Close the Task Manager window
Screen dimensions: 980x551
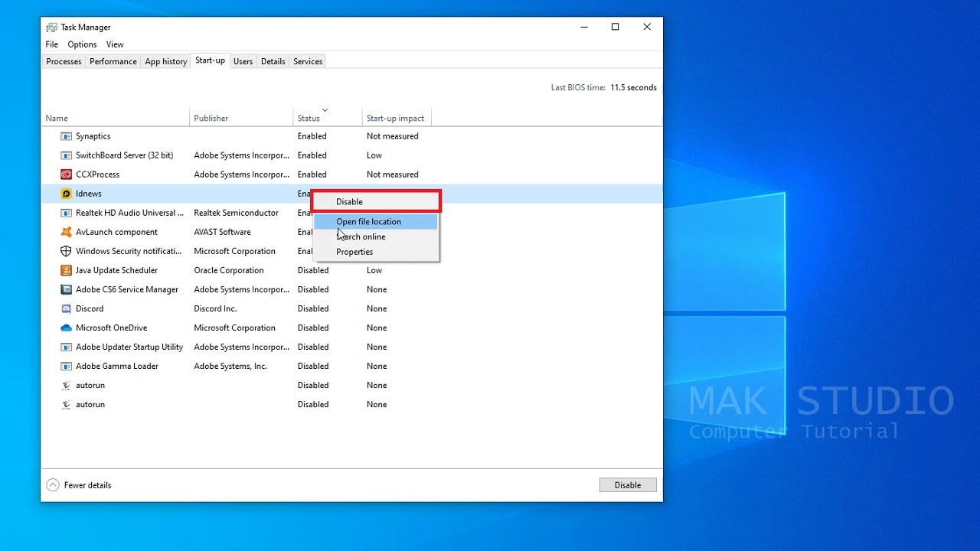click(x=647, y=28)
